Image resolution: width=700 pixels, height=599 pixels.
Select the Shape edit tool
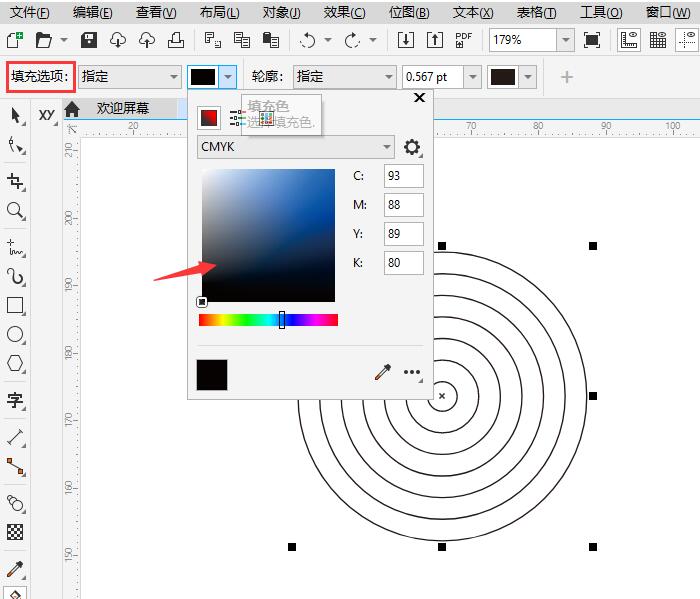click(16, 145)
